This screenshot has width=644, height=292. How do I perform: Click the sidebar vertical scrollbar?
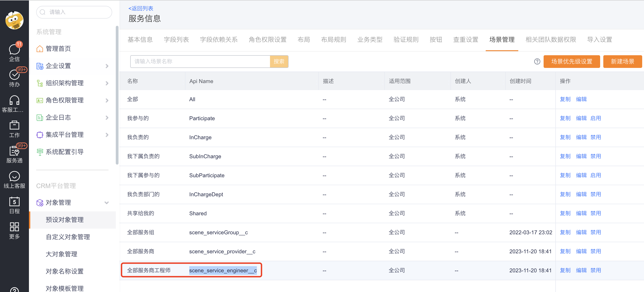coord(117,95)
